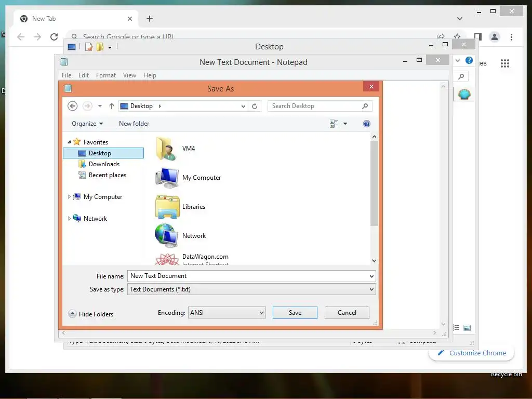This screenshot has width=532, height=399.
Task: Click the file list vertical scrollbar thumb
Action: click(x=374, y=183)
